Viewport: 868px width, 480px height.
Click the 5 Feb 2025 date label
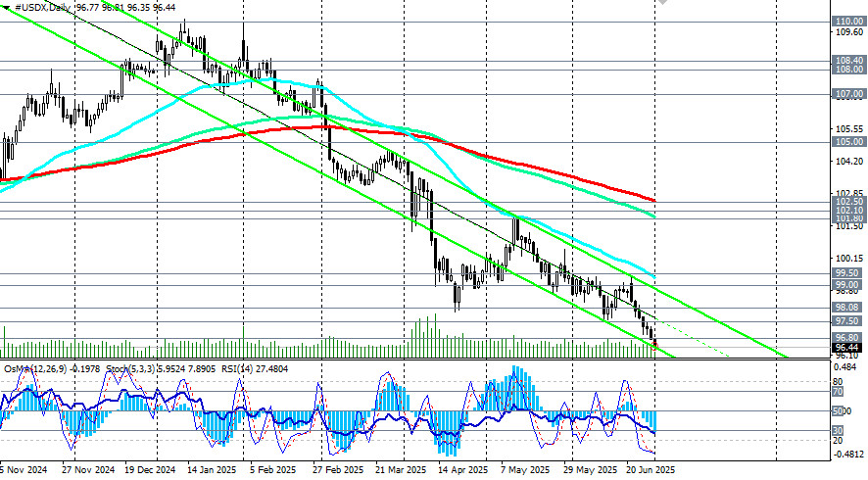273,470
